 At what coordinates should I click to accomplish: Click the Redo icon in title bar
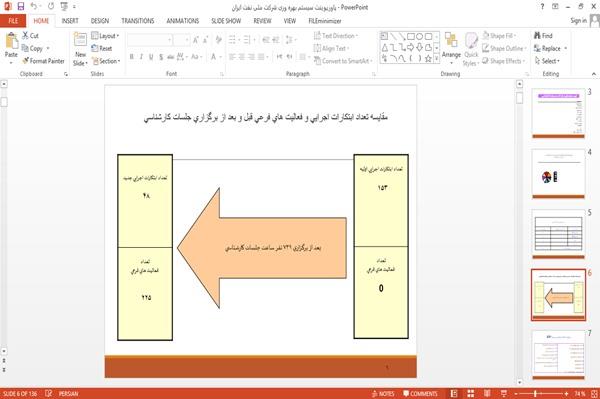[x=51, y=6]
